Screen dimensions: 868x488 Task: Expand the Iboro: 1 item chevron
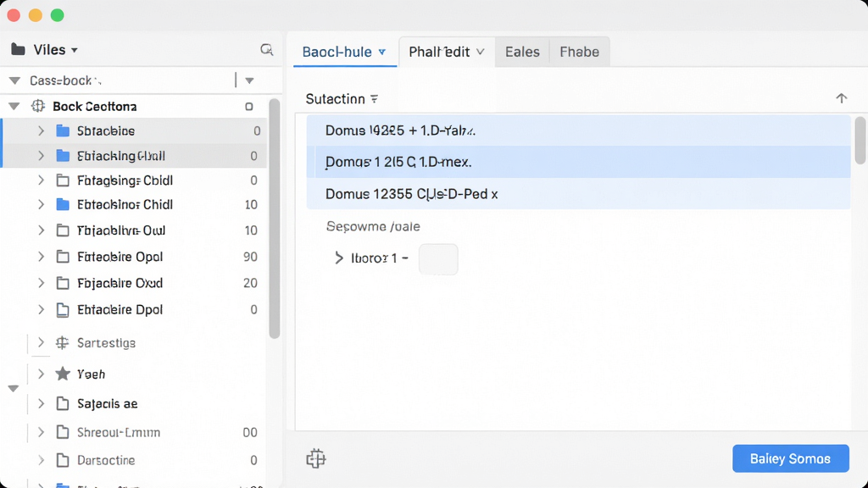pos(339,258)
